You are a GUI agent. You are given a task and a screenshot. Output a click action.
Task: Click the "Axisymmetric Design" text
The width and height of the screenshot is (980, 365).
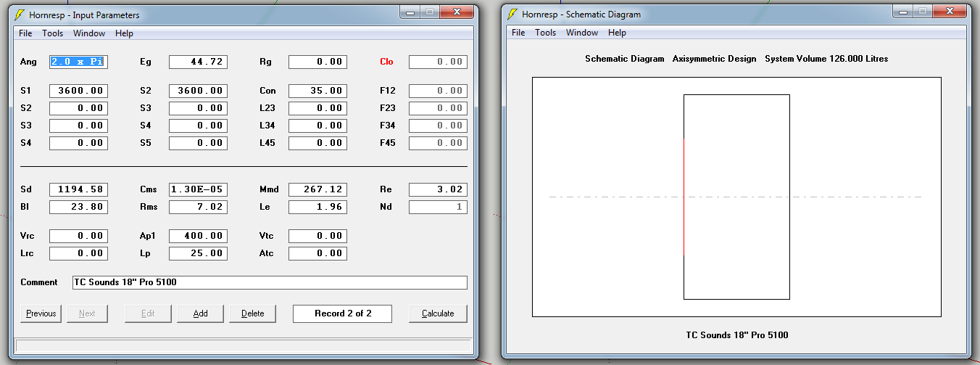714,59
